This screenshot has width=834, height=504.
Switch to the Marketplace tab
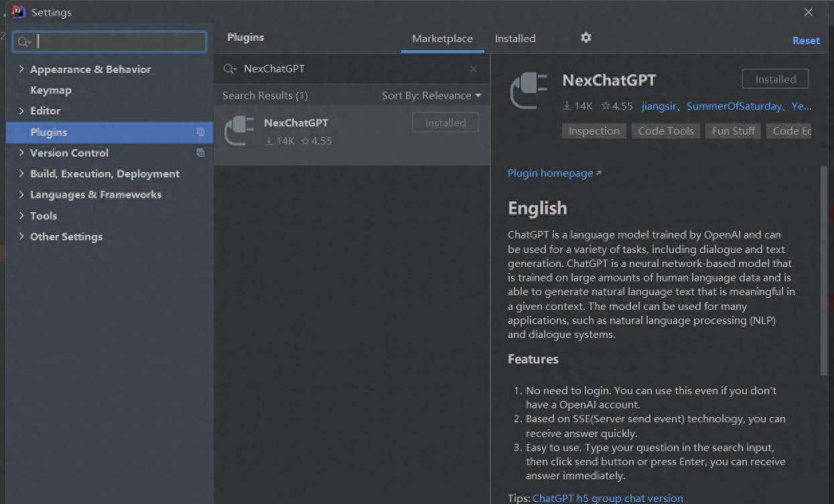tap(442, 39)
